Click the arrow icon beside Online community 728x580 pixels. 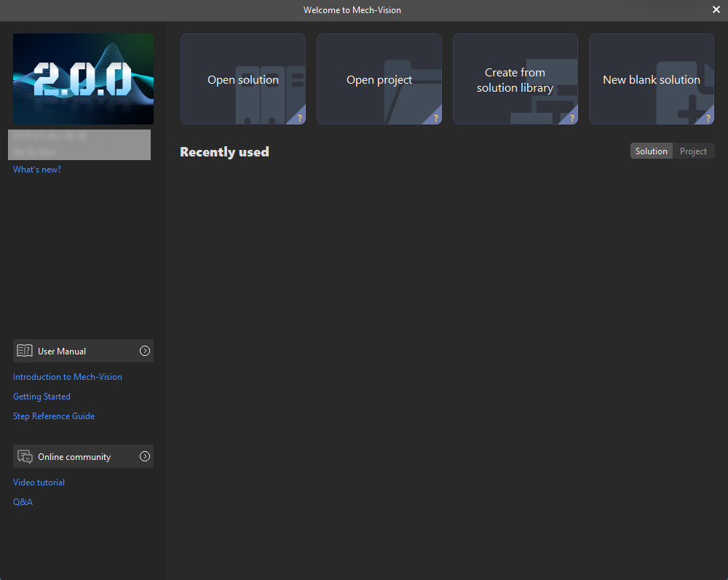coord(145,456)
